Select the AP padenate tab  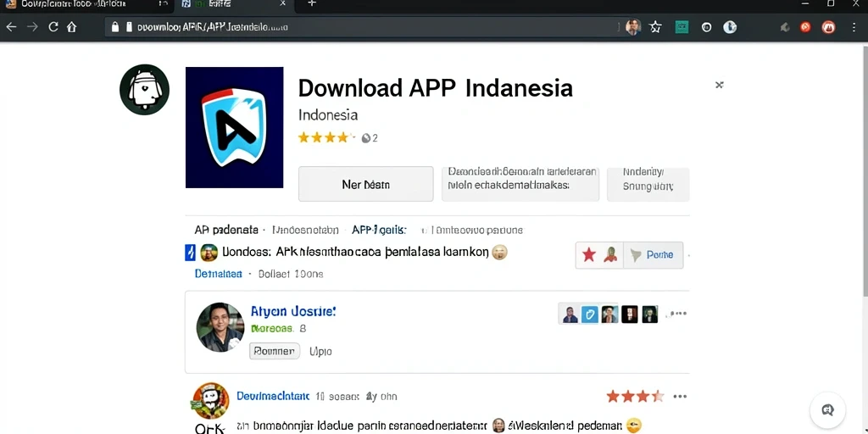[x=226, y=230]
